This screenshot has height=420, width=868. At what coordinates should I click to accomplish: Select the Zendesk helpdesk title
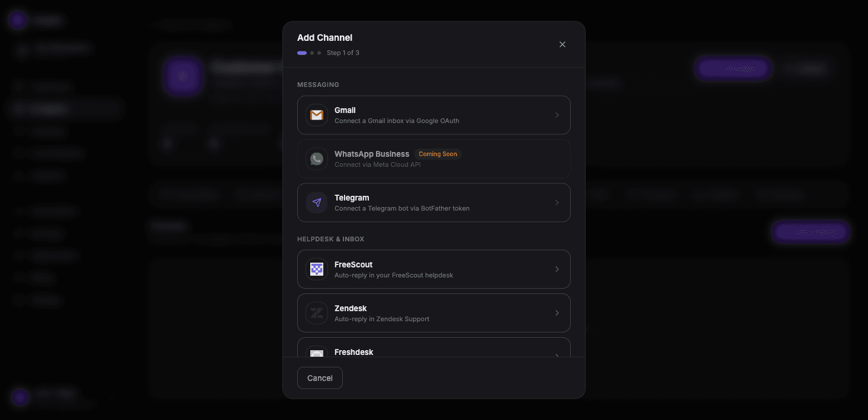click(x=351, y=308)
